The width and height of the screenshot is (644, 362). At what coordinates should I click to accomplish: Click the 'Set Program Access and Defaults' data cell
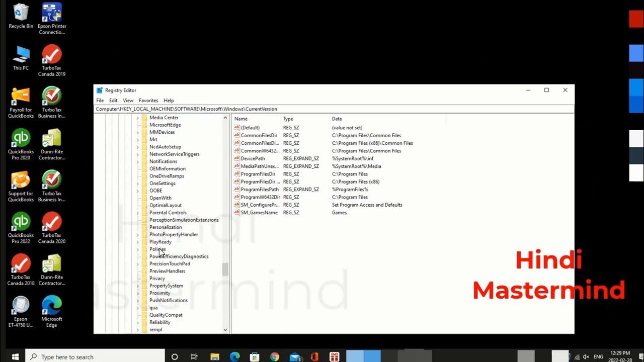coord(367,205)
